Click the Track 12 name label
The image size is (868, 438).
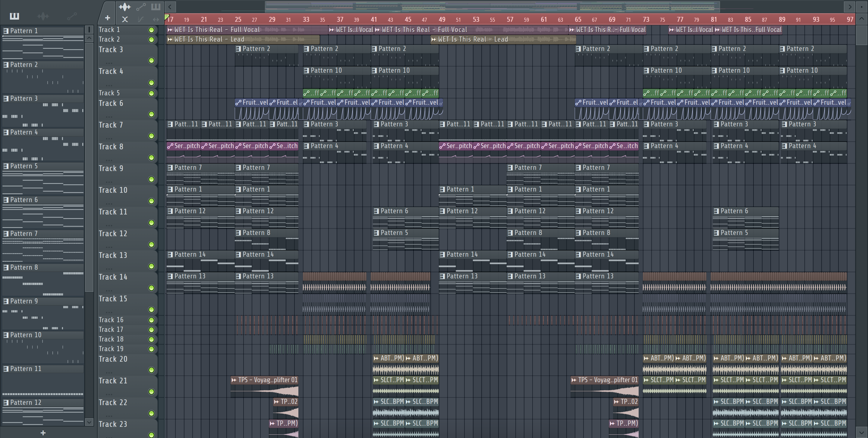click(113, 234)
